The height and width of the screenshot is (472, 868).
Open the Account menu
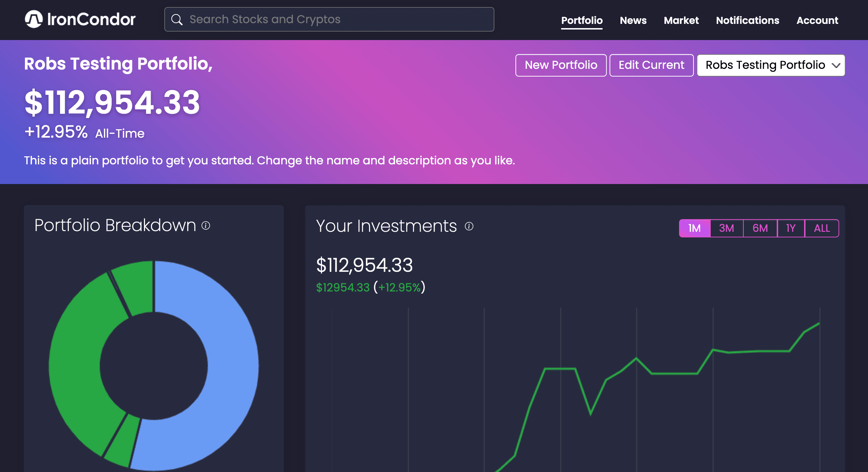[x=817, y=20]
